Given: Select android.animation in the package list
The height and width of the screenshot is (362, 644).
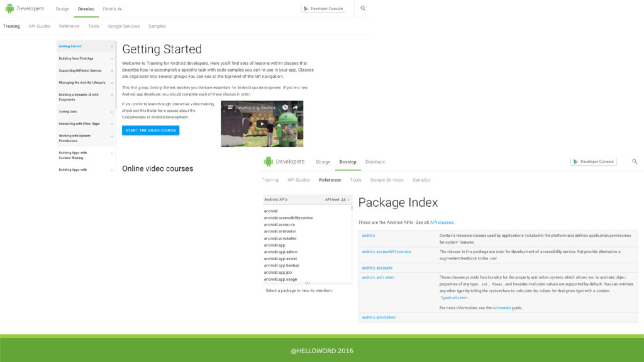Looking at the screenshot, I should (280, 231).
